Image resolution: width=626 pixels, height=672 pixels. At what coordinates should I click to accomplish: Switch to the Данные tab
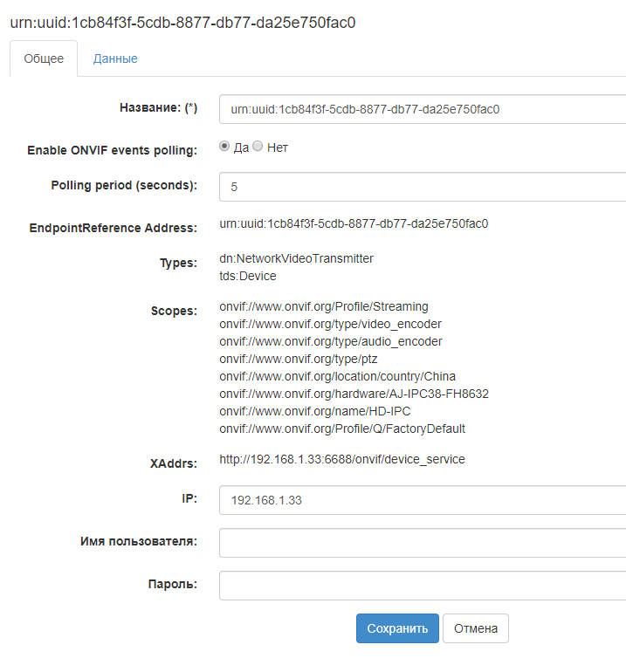115,58
